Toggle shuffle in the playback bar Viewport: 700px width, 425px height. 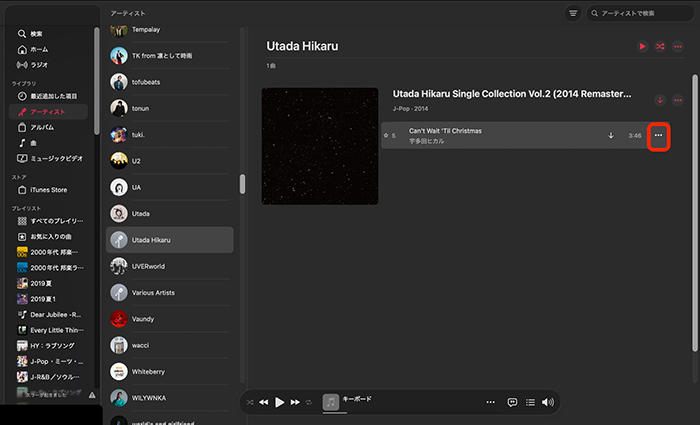[x=250, y=402]
